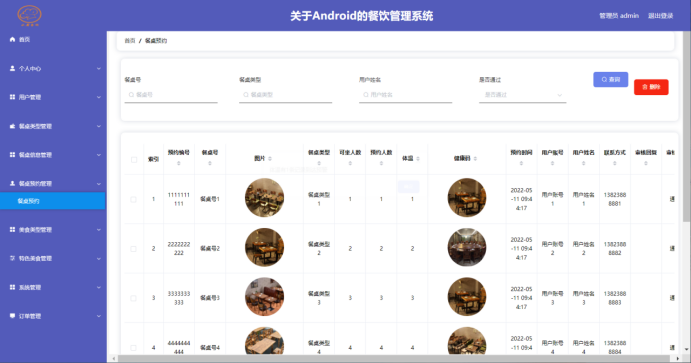Click the sort arrows next to 图片
The image size is (691, 363).
[x=270, y=159]
